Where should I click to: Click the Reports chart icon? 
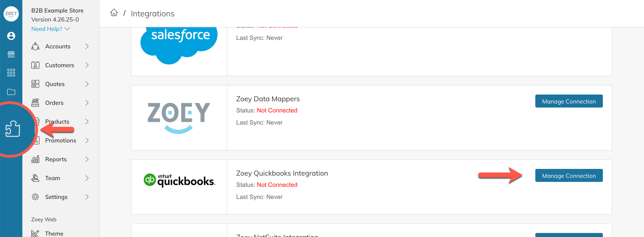[x=35, y=159]
